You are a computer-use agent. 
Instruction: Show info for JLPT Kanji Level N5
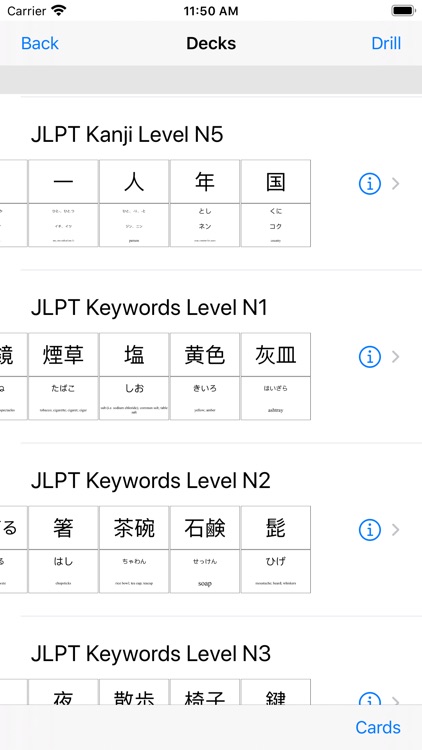pyautogui.click(x=369, y=184)
